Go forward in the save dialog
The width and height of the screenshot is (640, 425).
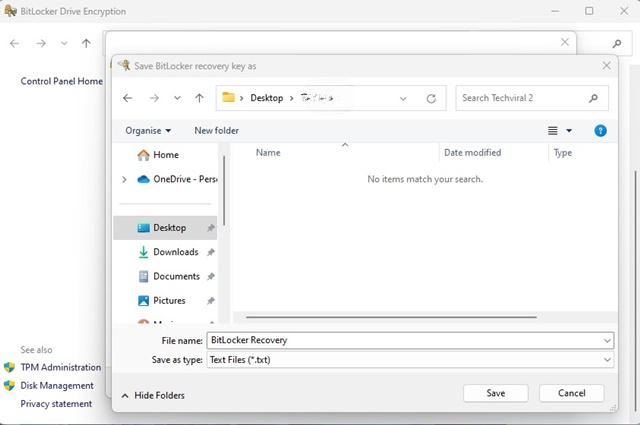click(154, 98)
